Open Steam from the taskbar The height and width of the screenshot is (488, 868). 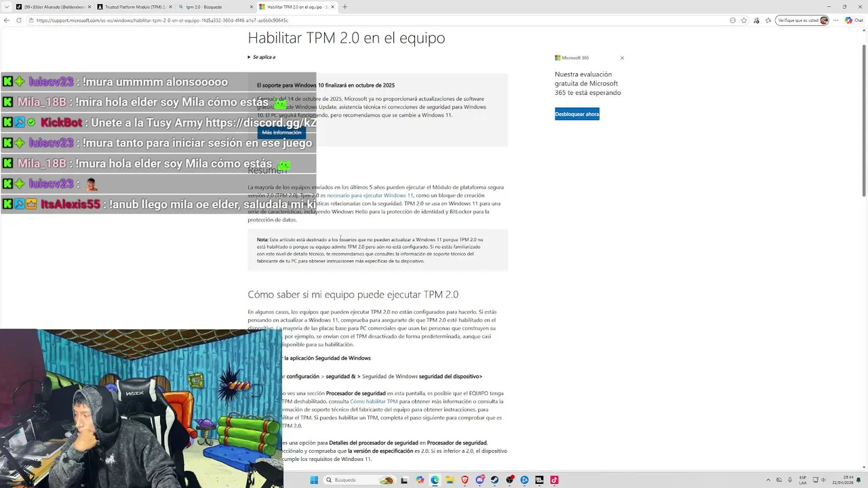(494, 480)
